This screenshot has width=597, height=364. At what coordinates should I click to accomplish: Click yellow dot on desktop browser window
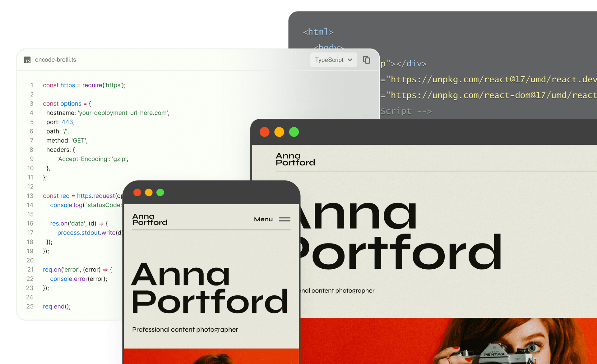[x=279, y=132]
